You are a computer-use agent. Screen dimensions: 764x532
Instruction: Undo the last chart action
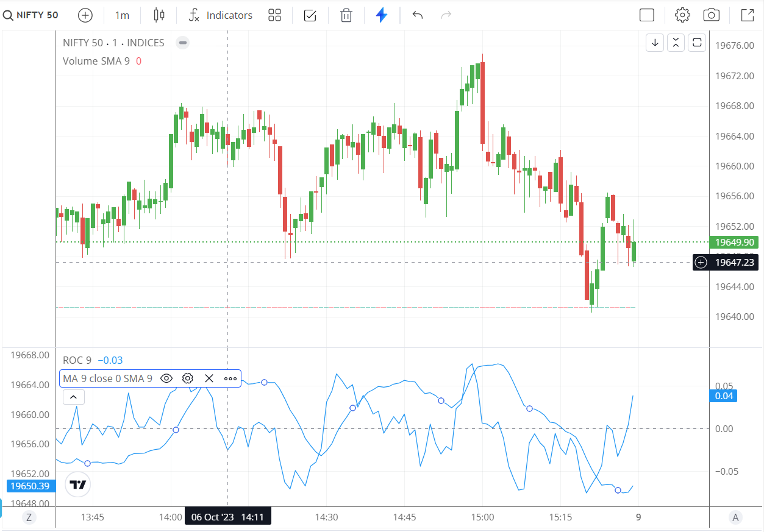tap(418, 15)
